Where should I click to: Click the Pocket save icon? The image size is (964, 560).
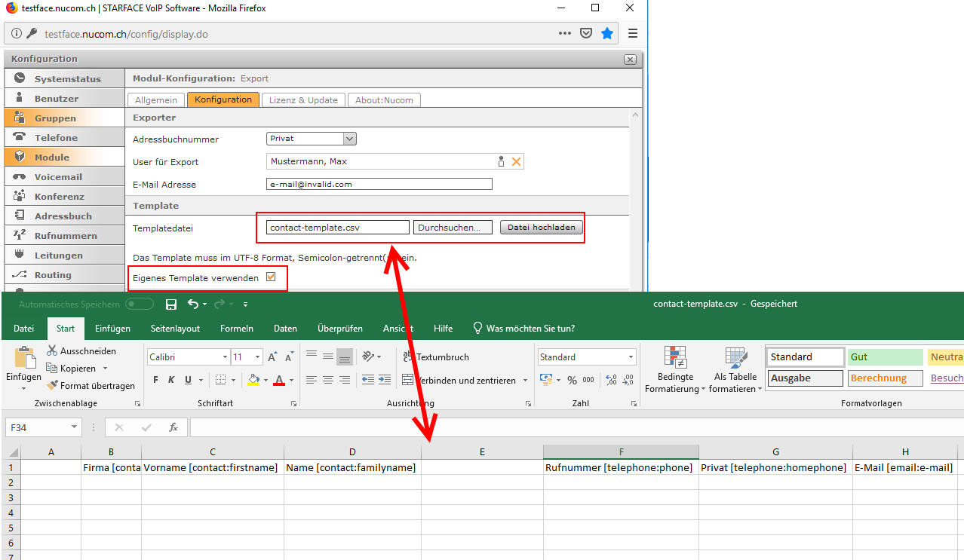pos(586,33)
